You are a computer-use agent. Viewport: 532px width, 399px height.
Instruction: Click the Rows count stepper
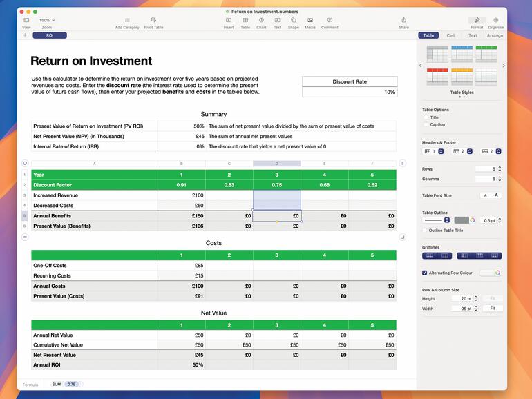(500, 168)
